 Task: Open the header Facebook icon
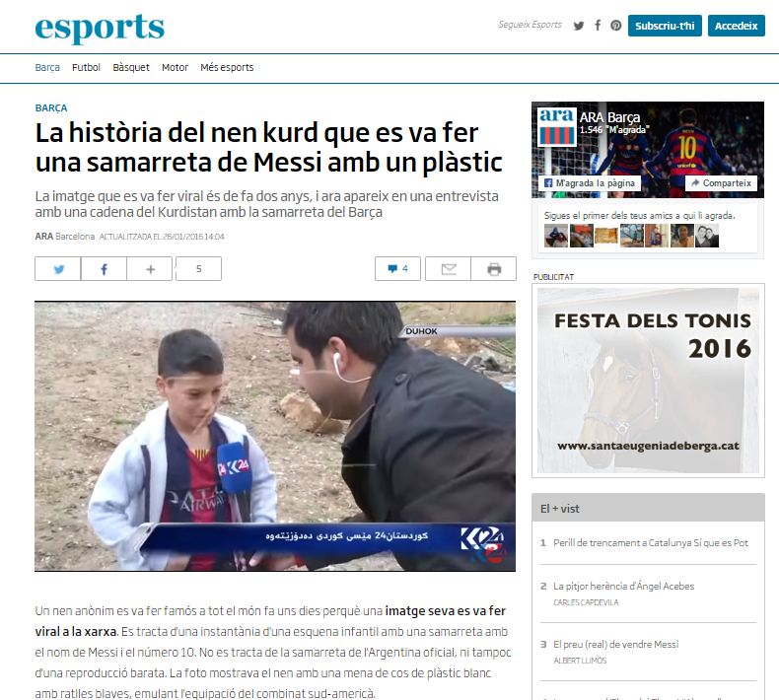pos(598,26)
